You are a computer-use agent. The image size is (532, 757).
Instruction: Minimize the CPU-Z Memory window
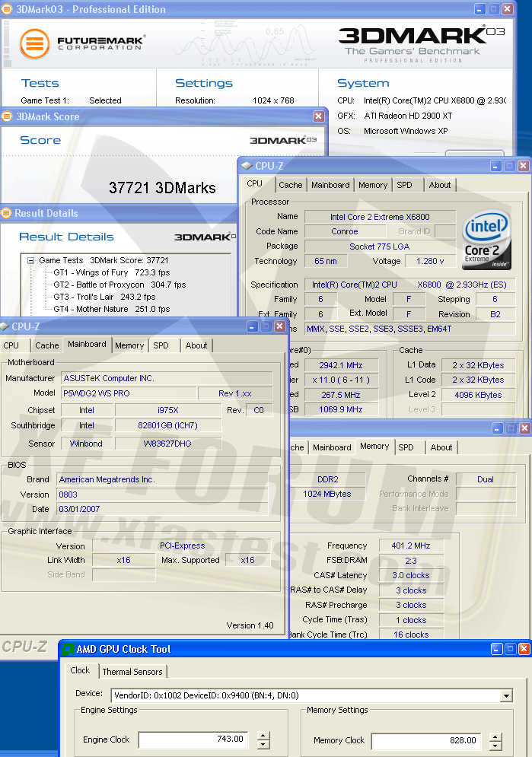coord(497,428)
